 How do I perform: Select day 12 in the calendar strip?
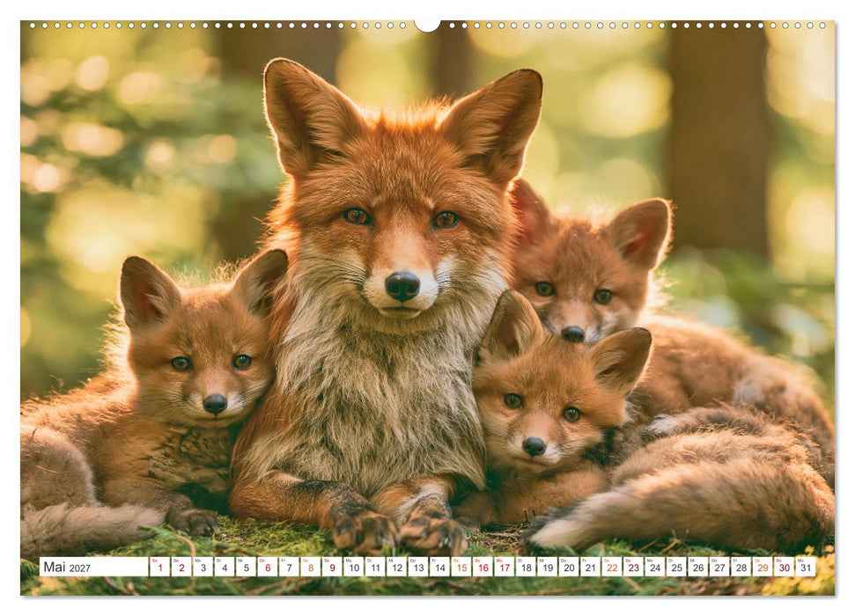397,567
